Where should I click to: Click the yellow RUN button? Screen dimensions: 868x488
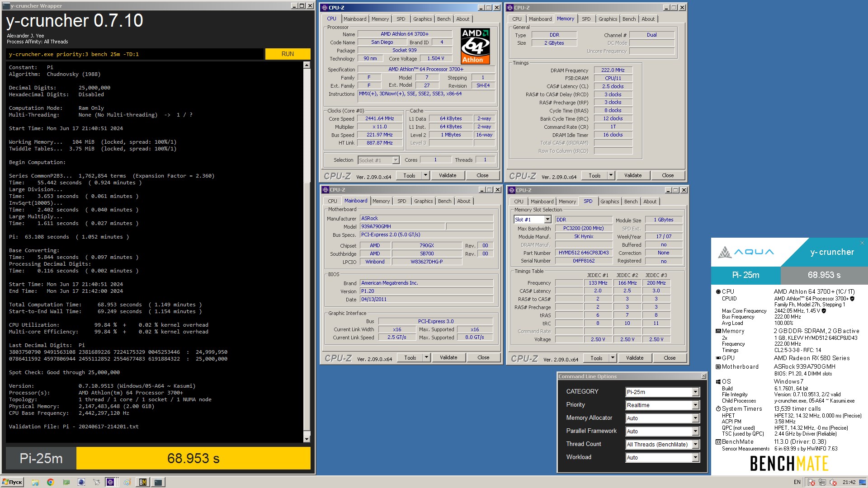pos(288,54)
